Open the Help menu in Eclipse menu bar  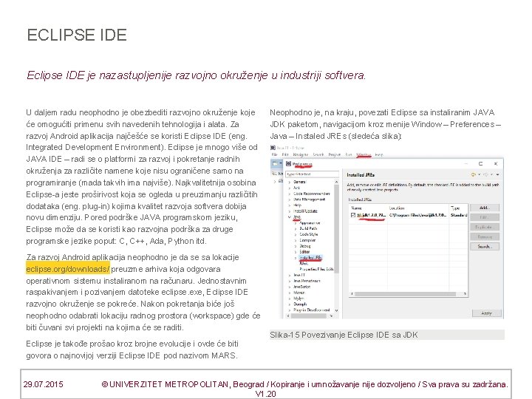[x=379, y=154]
